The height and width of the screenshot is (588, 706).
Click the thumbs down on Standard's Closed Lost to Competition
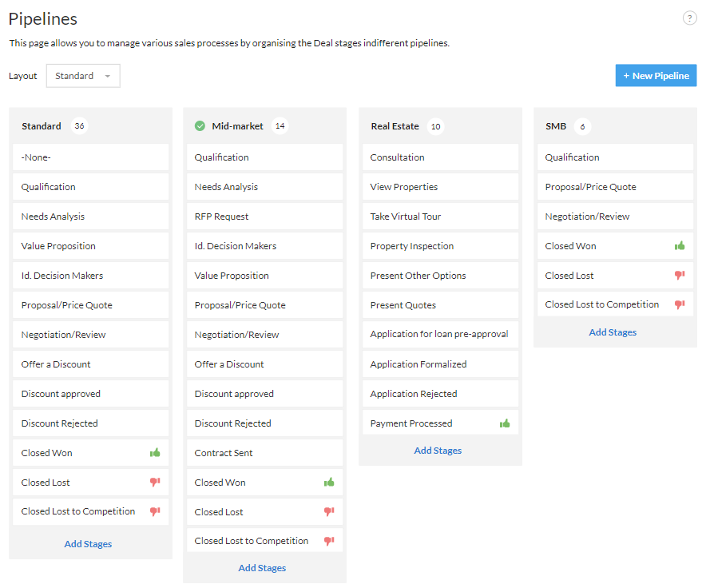click(155, 511)
